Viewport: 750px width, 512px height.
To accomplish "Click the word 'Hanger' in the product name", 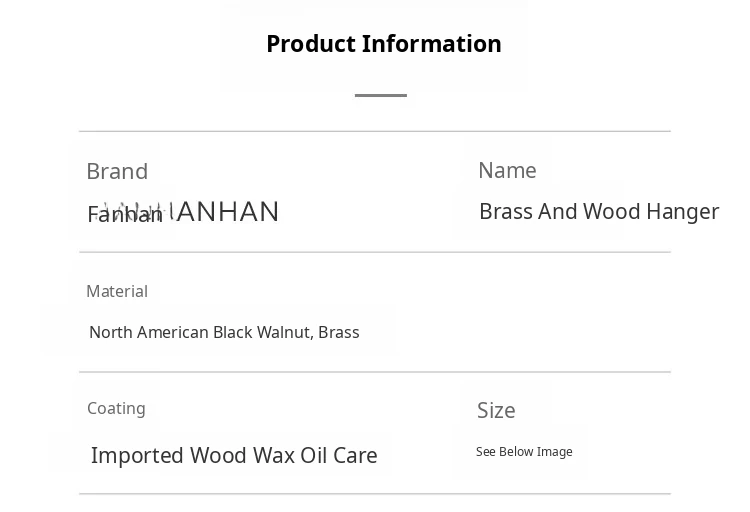I will click(683, 211).
